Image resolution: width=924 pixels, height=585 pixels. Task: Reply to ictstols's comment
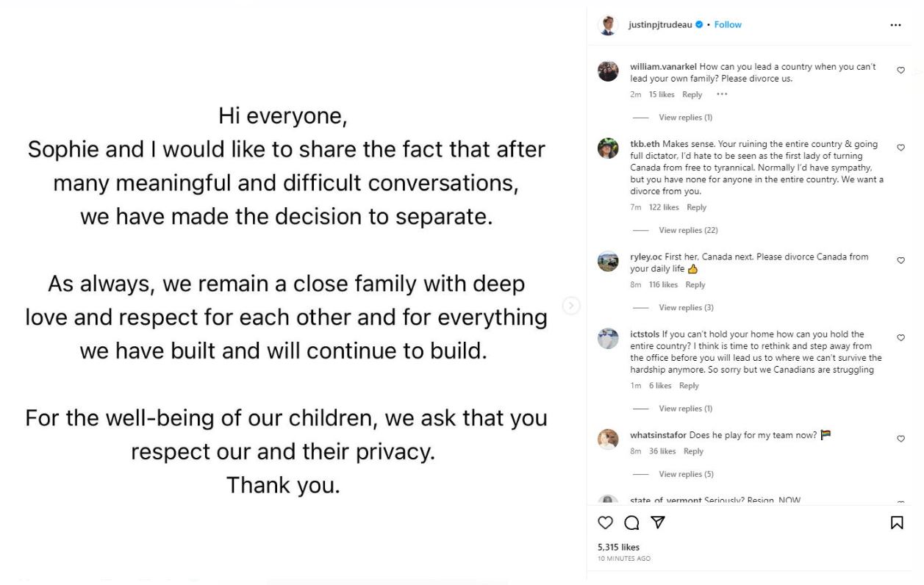coord(689,386)
